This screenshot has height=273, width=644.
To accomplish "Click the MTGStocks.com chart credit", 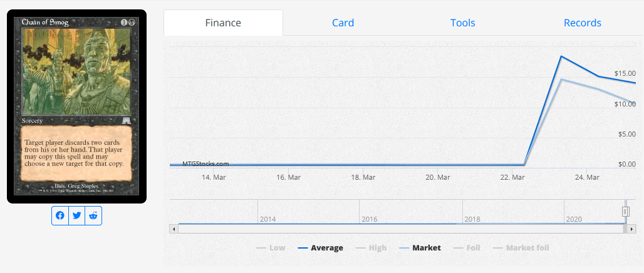I will [x=205, y=164].
